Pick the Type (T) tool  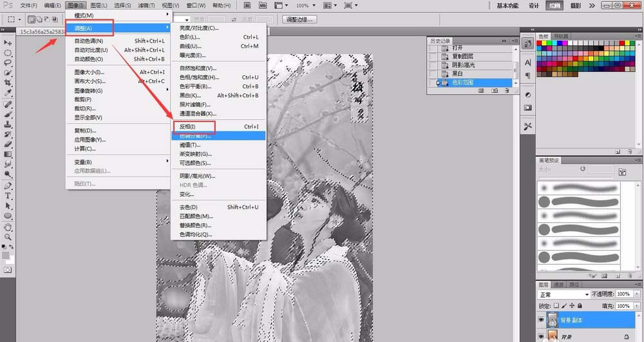8,195
